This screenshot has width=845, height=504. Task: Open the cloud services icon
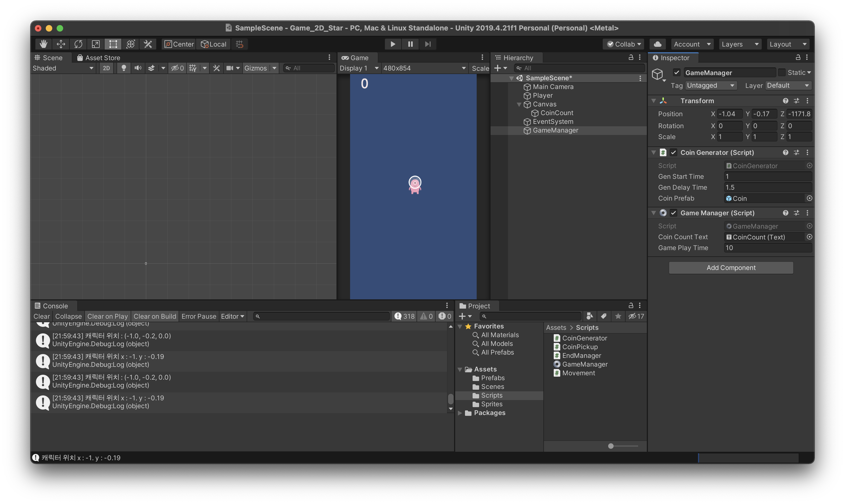pyautogui.click(x=657, y=44)
